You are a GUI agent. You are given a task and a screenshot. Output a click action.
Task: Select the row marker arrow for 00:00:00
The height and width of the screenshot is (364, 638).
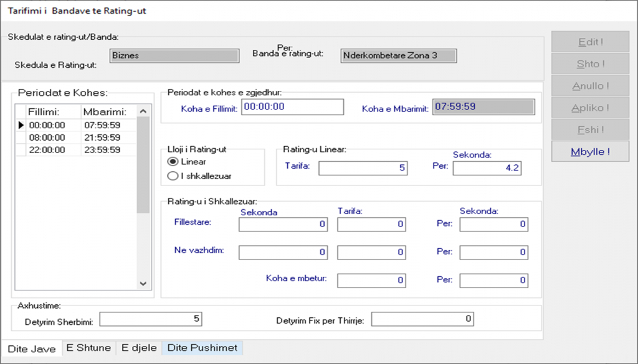[21, 125]
